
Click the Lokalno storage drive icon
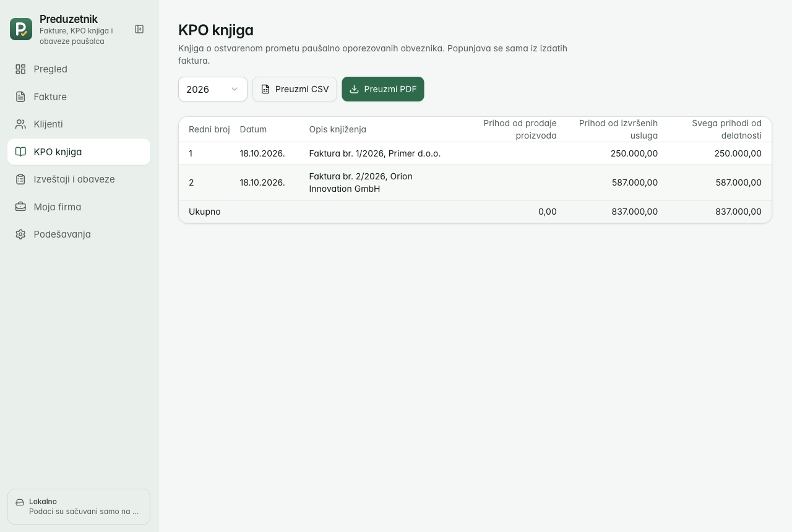20,502
